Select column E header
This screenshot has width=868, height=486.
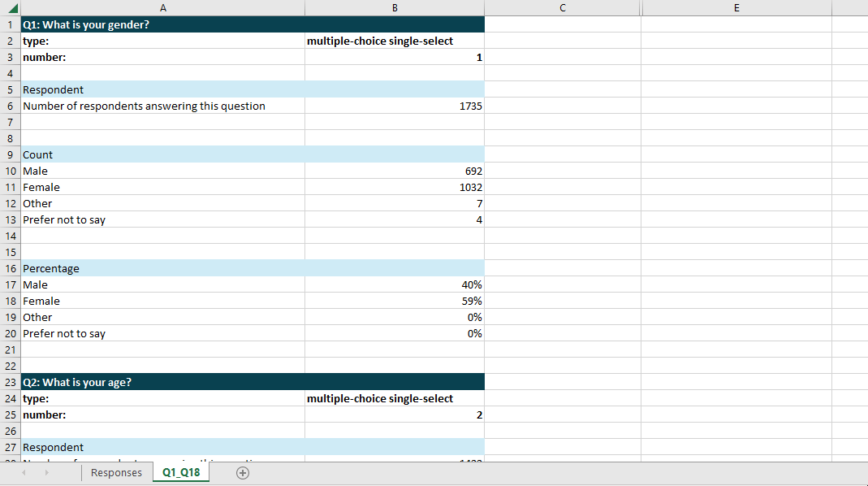pyautogui.click(x=736, y=7)
